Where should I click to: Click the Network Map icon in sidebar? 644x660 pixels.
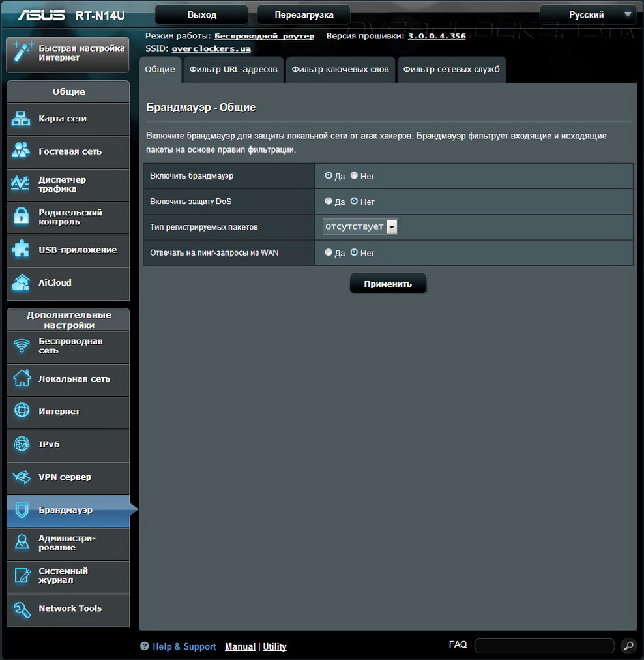click(22, 119)
